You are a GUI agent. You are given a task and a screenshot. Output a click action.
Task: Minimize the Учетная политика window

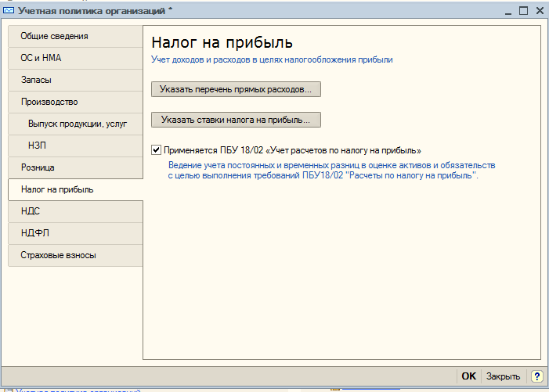[x=508, y=12]
